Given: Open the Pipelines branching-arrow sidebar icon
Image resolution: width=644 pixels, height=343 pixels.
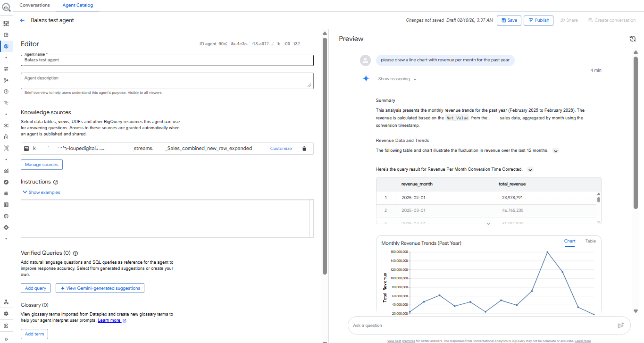Looking at the screenshot, I should (x=6, y=80).
